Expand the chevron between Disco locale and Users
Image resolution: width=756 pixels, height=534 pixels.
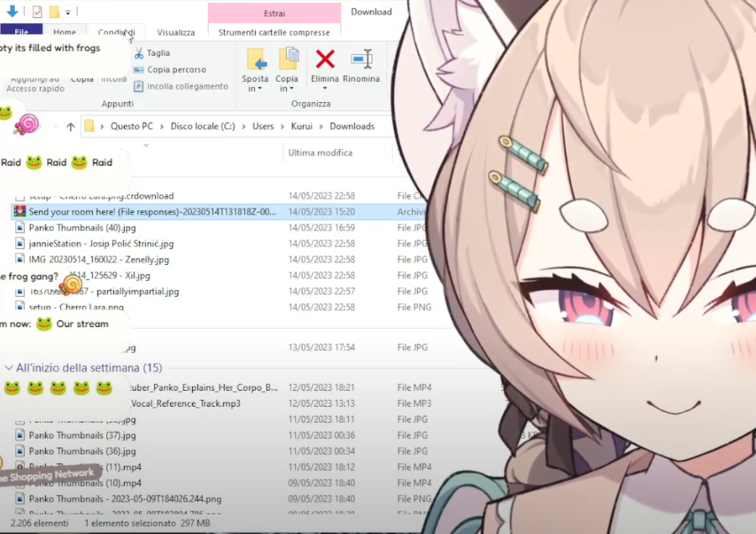click(243, 127)
